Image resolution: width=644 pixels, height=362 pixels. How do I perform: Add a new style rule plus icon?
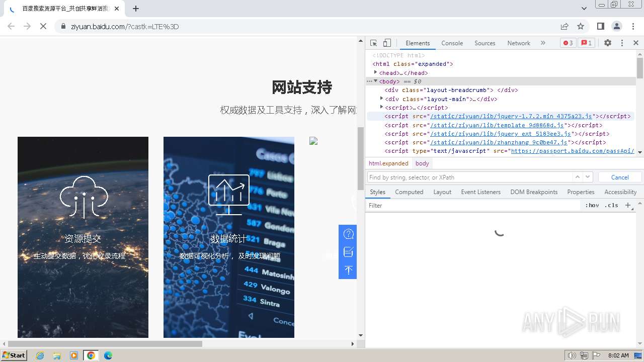pyautogui.click(x=627, y=206)
